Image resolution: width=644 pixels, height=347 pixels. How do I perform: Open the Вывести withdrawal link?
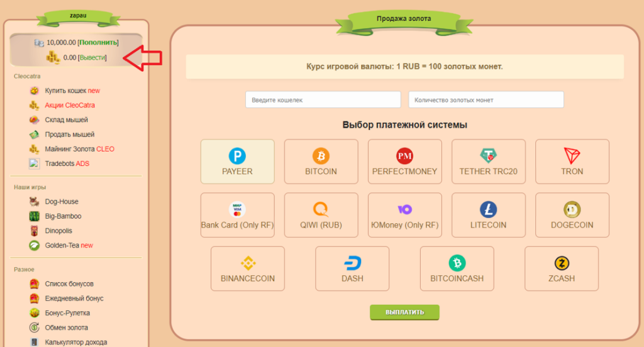coord(92,57)
